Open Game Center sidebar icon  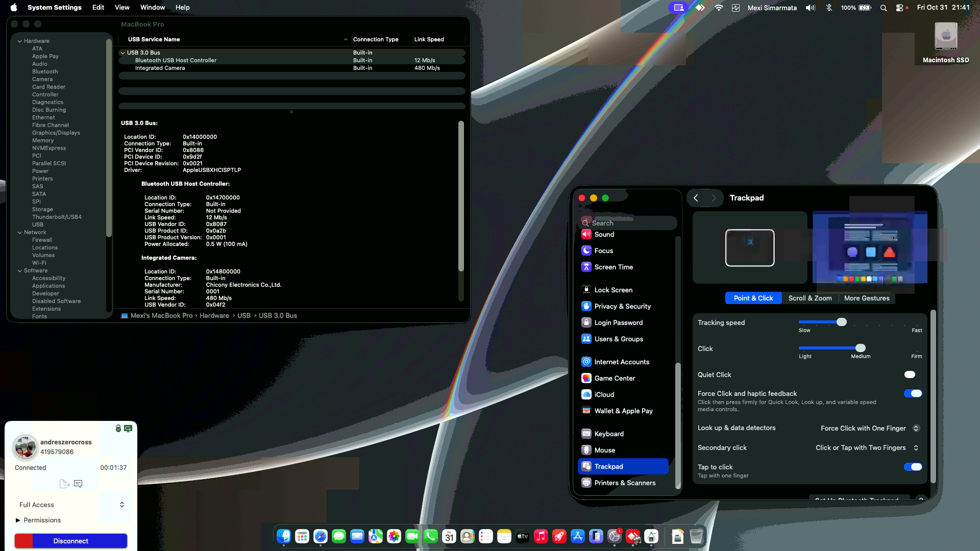point(586,378)
